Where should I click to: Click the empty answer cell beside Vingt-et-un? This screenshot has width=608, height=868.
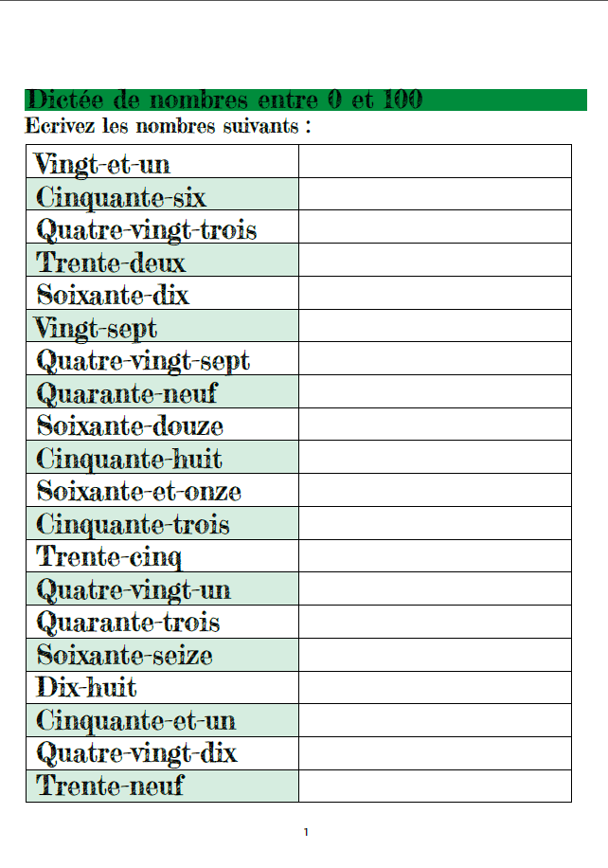tap(435, 162)
